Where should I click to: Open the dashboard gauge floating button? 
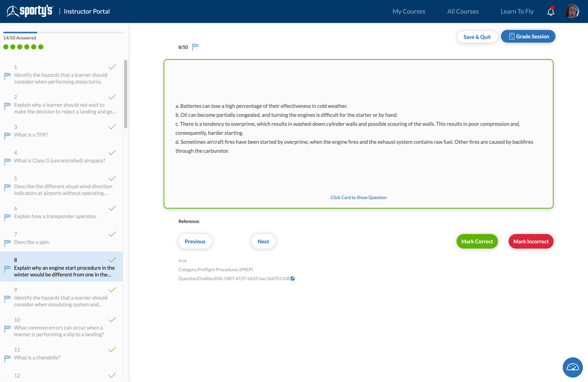[x=572, y=367]
